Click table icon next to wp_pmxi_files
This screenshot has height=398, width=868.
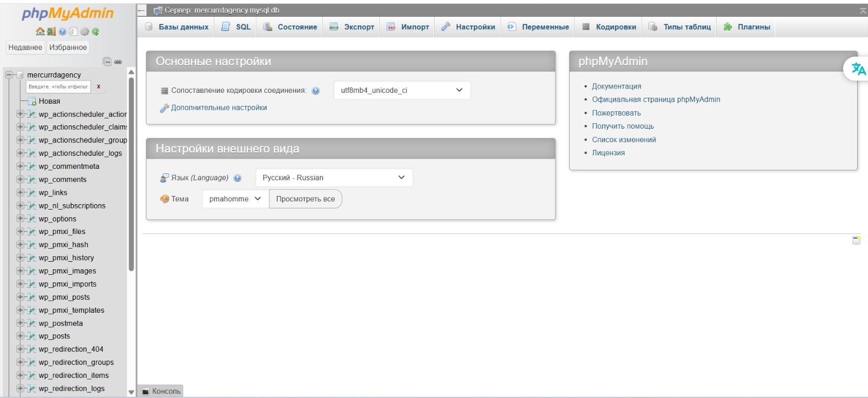coord(32,232)
